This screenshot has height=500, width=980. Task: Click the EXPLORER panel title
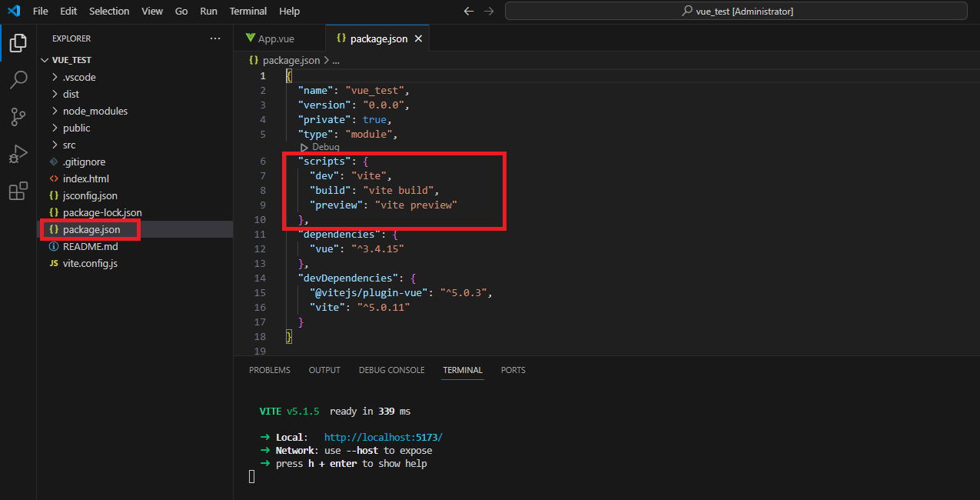point(71,38)
